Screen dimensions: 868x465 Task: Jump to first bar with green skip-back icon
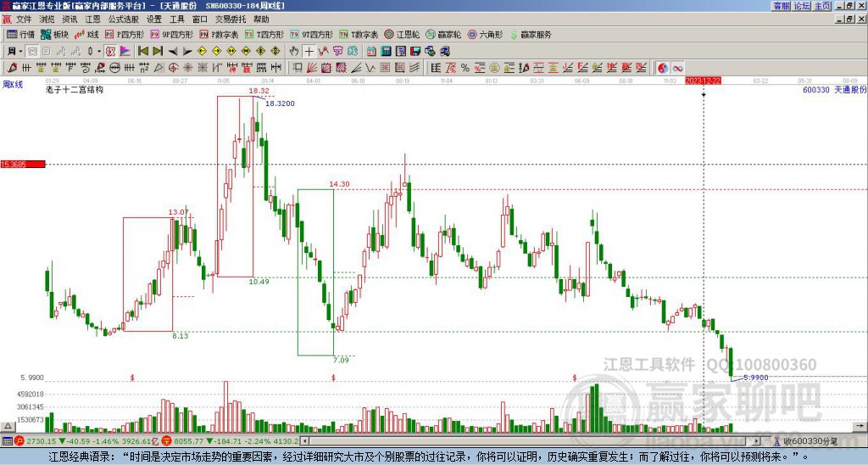click(142, 52)
